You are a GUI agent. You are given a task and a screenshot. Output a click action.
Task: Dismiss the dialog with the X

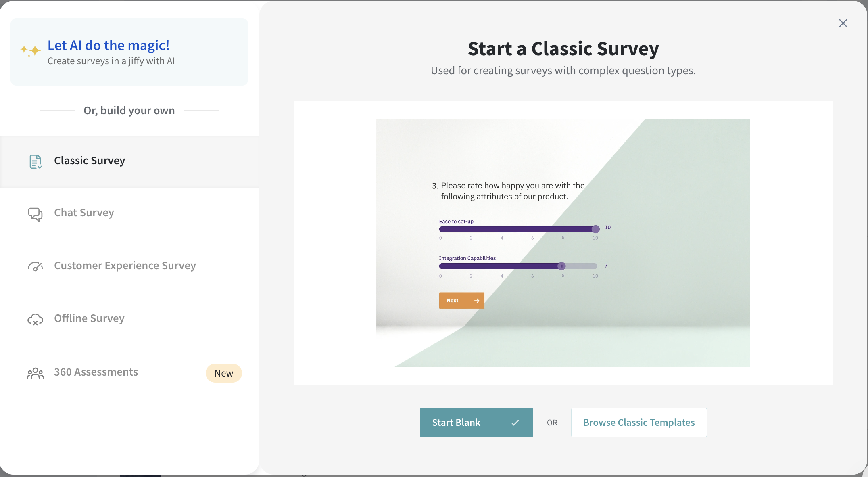(843, 23)
